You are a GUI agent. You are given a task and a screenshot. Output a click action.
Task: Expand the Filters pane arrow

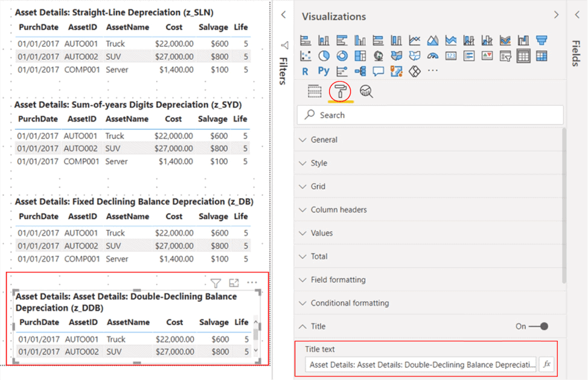pos(284,14)
